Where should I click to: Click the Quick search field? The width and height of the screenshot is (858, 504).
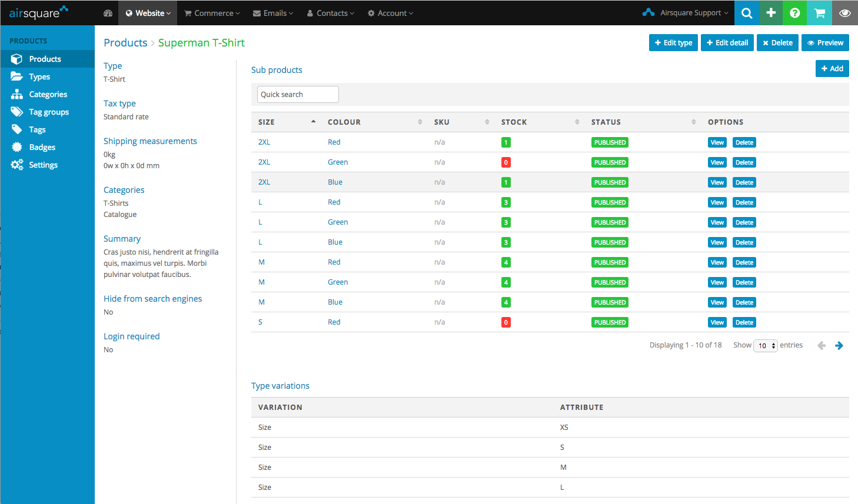pos(298,95)
